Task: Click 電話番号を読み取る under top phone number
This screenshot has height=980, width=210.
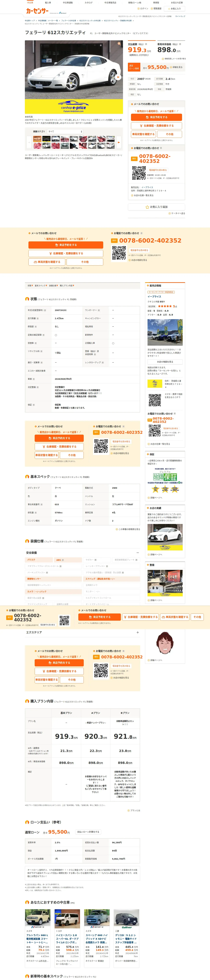Action: coord(158,170)
